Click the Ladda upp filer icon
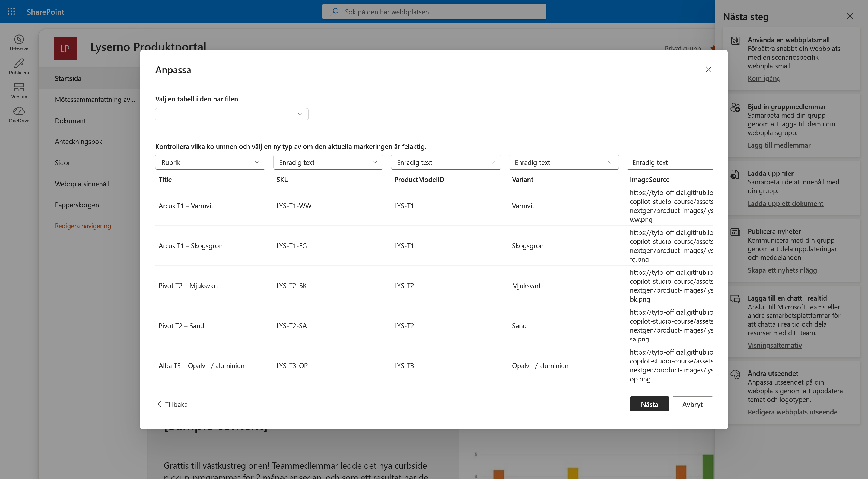Screen dimensions: 868x479 pyautogui.click(x=735, y=174)
